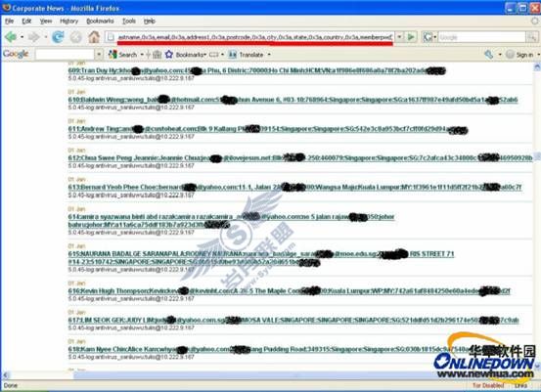This screenshot has width=541, height=392.
Task: Click the horizontal scrollbar at page bottom
Action: tap(268, 375)
